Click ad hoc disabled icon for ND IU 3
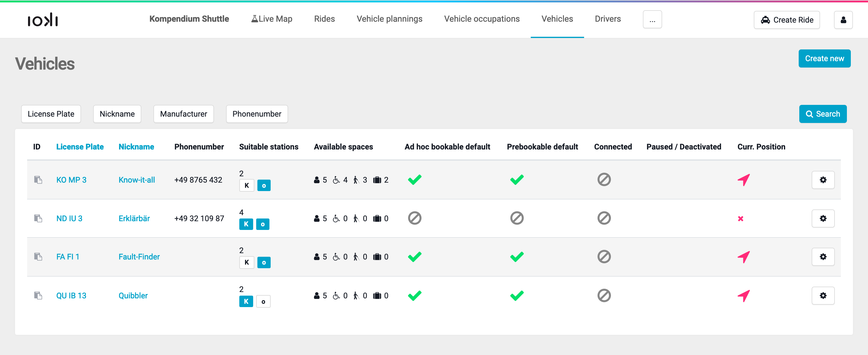 tap(414, 218)
